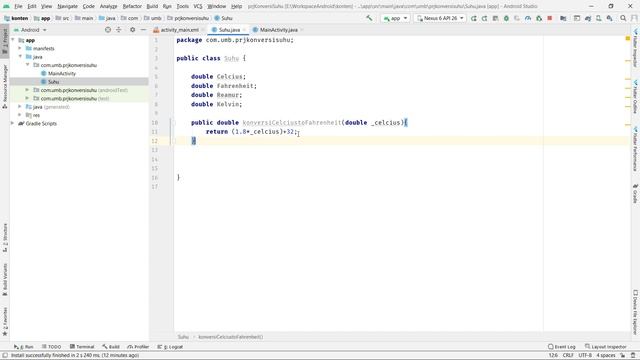Image resolution: width=640 pixels, height=360 pixels.
Task: Click the Profile app gauge icon
Action: 528,18
